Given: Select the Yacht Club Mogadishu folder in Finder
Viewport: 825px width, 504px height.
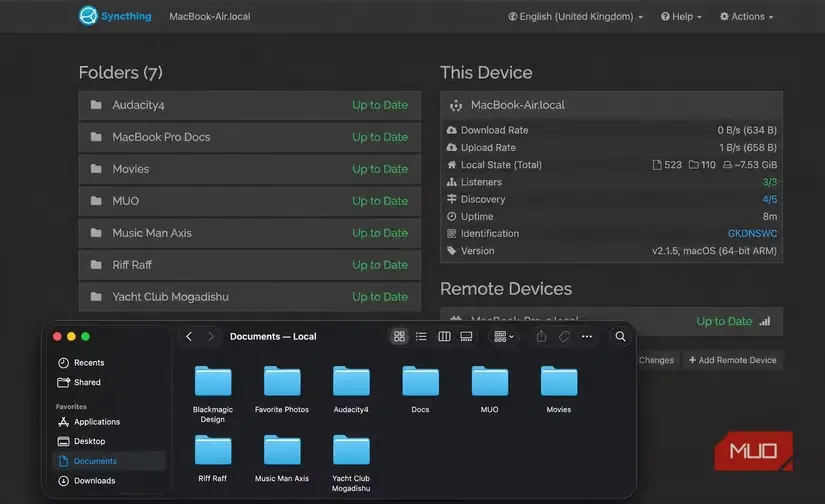Looking at the screenshot, I should pyautogui.click(x=351, y=450).
